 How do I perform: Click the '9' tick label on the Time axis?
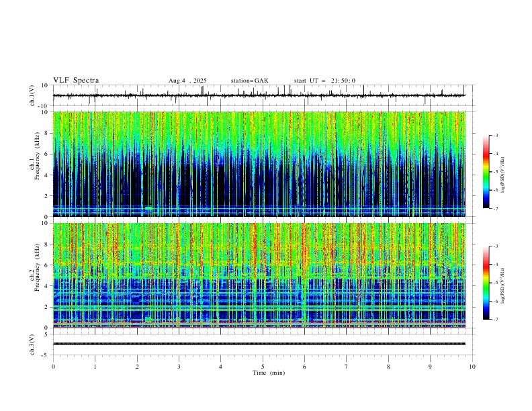coord(430,367)
